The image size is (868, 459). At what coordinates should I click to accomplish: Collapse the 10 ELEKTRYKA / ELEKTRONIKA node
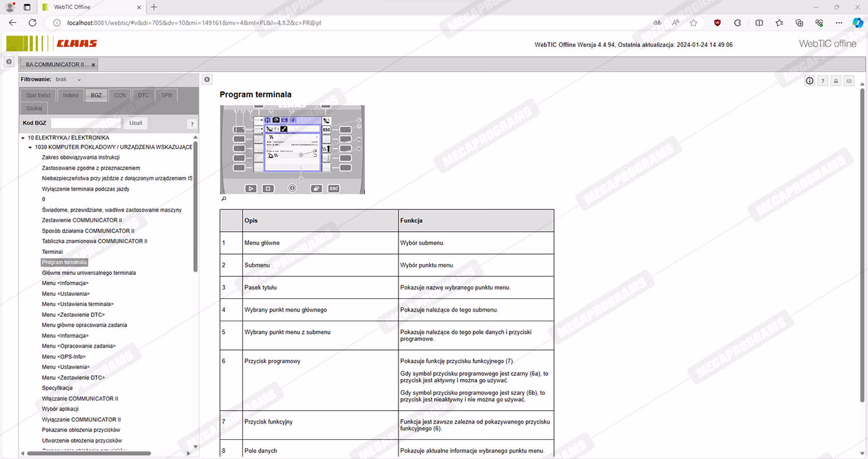pos(23,138)
